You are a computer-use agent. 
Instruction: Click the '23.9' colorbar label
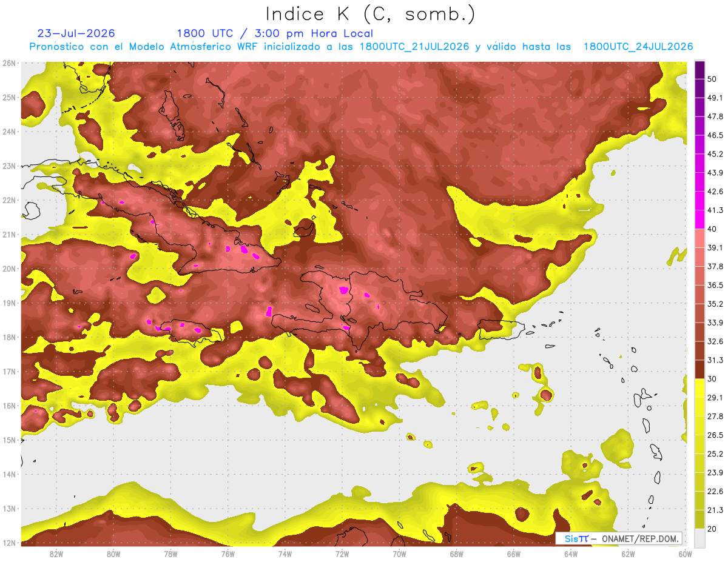pyautogui.click(x=715, y=473)
